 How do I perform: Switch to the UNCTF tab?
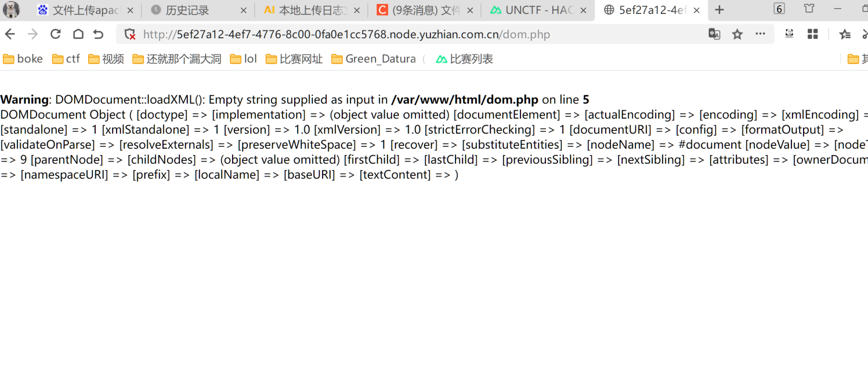click(x=531, y=10)
